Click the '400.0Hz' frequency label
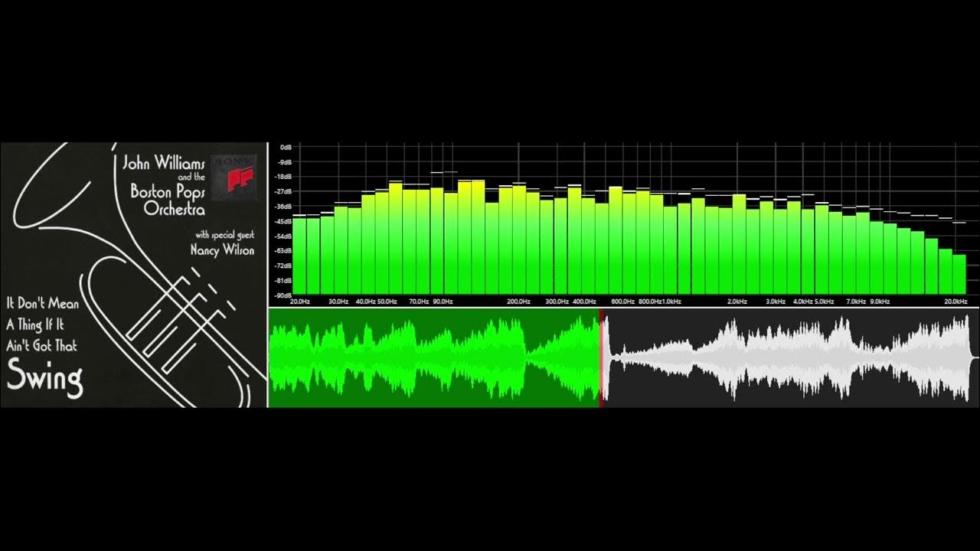The height and width of the screenshot is (551, 980). (x=584, y=302)
